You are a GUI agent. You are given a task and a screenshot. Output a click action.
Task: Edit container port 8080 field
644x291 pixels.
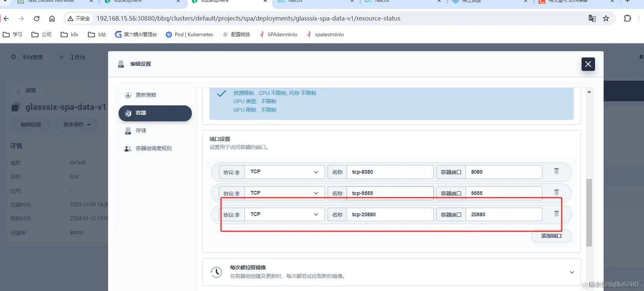coord(504,172)
